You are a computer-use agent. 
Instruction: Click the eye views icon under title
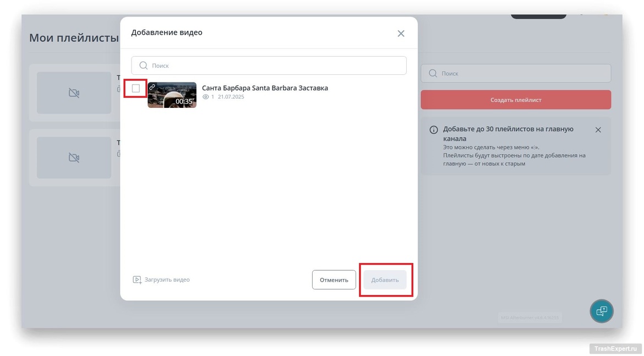(206, 97)
